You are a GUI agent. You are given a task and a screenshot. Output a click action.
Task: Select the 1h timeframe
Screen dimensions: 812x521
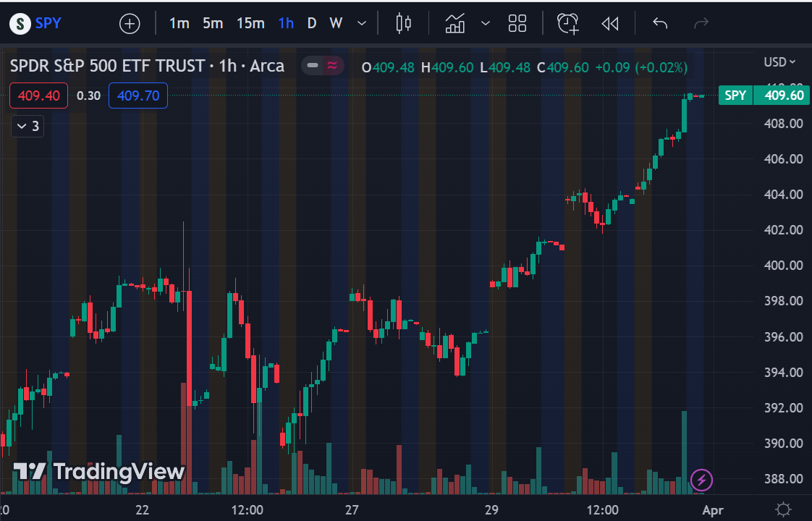click(x=286, y=23)
